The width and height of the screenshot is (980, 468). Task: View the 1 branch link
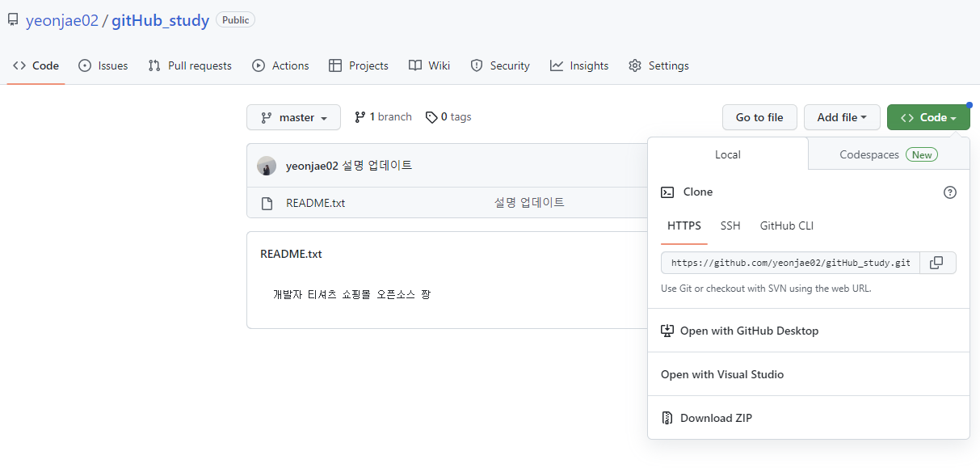383,117
